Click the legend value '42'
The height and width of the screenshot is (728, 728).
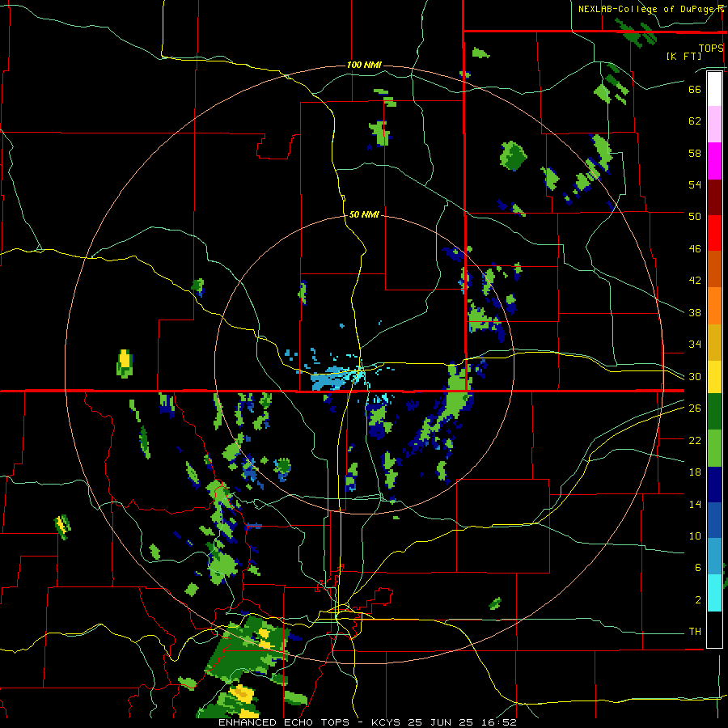point(695,280)
